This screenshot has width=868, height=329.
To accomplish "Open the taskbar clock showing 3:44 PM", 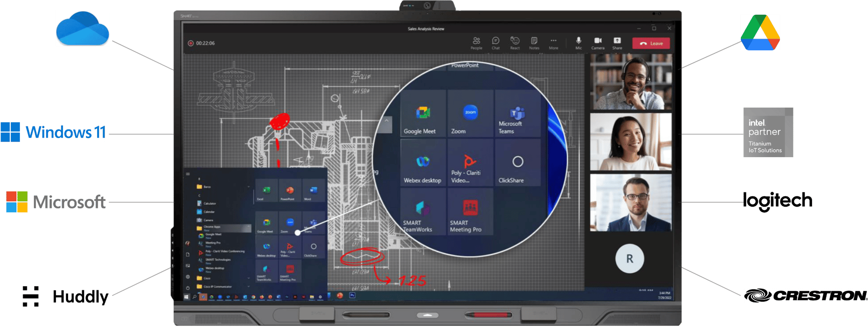I will tap(664, 296).
